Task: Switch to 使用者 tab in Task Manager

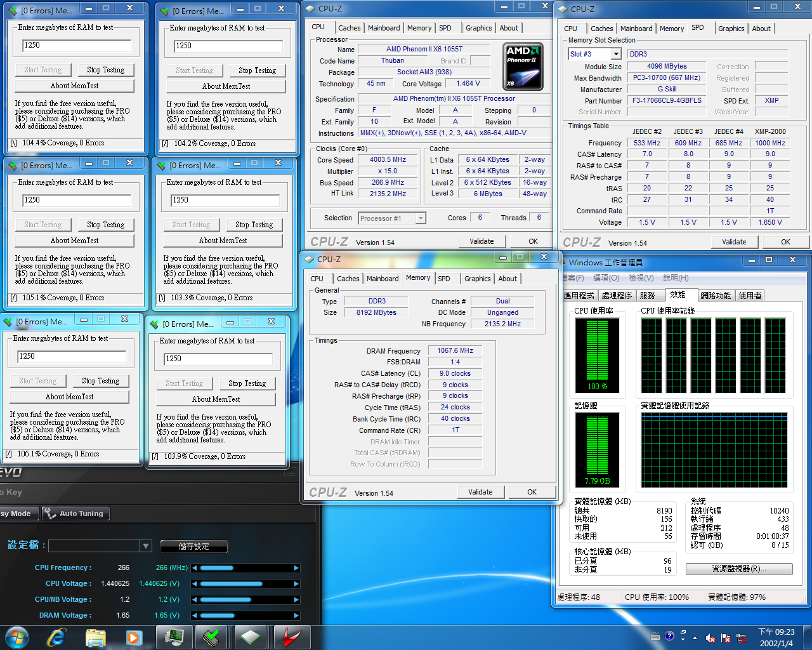Action: click(750, 296)
